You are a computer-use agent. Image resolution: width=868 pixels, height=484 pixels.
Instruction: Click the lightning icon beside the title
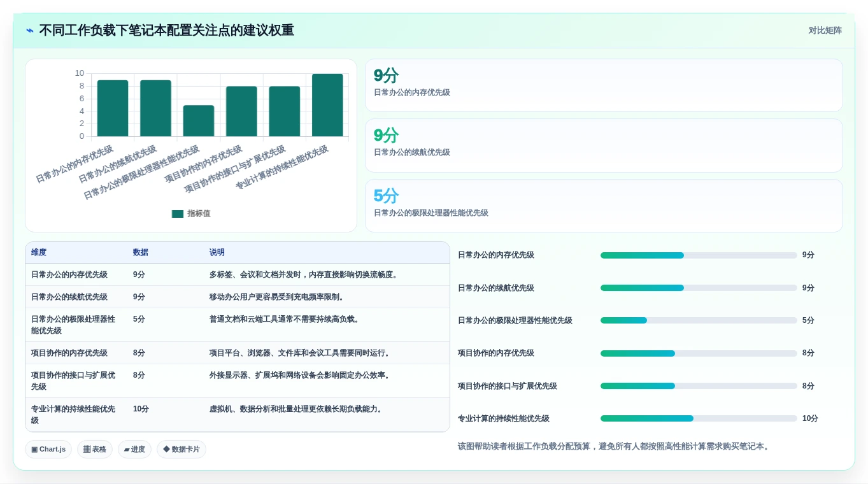29,31
